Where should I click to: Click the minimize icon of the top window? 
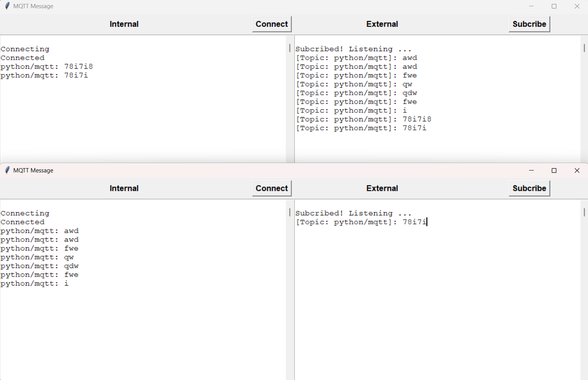point(531,6)
